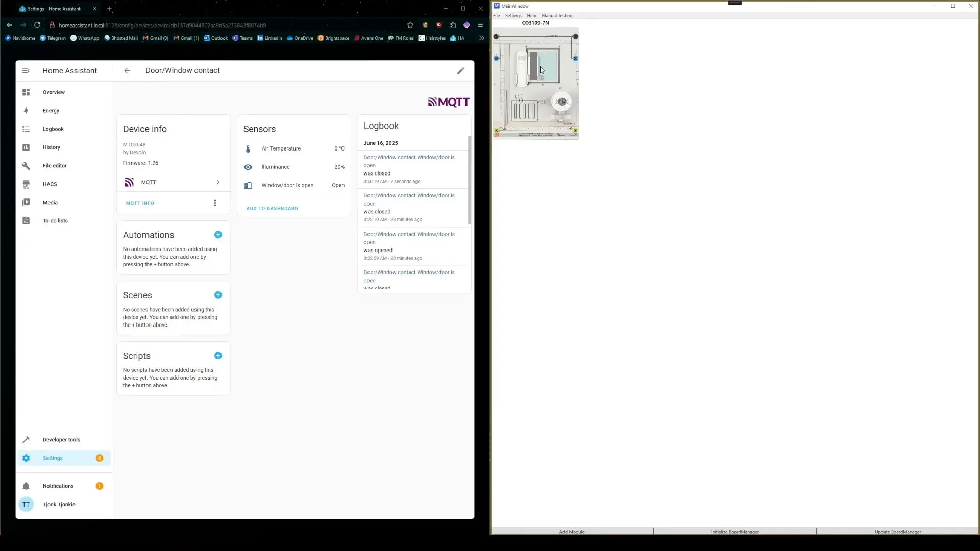Open Notifications bell in the sidebar

coord(64,486)
